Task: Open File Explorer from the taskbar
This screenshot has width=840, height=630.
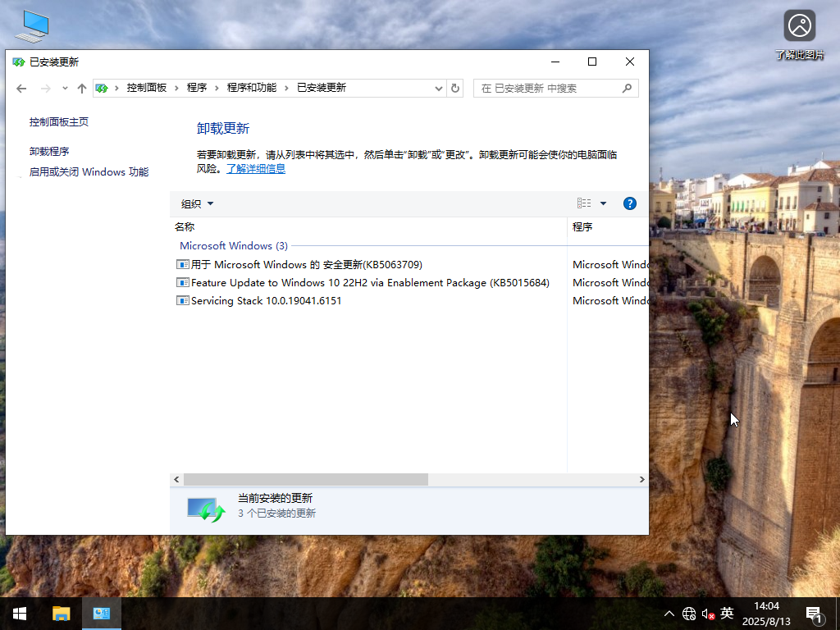Action: [61, 613]
